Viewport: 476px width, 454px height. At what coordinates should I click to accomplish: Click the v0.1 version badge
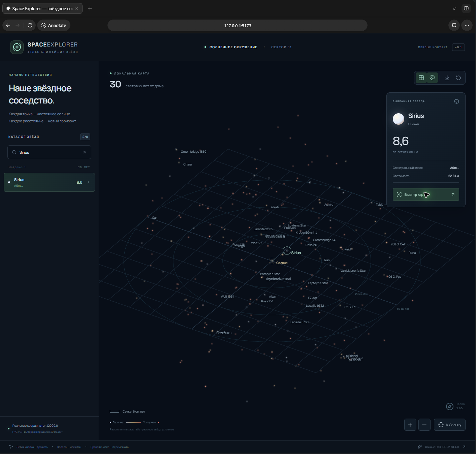(x=458, y=47)
